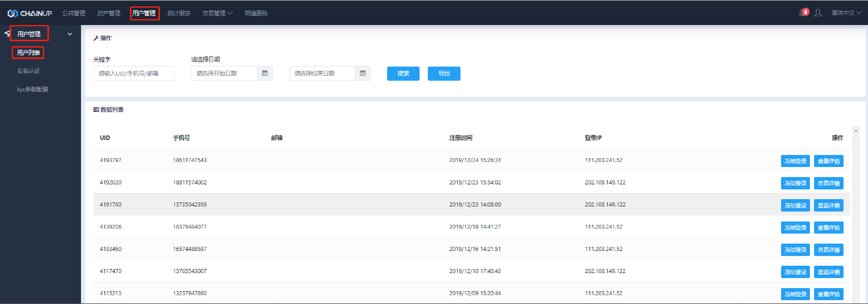The height and width of the screenshot is (304, 868).
Task: Open the user account profile icon
Action: tap(818, 13)
